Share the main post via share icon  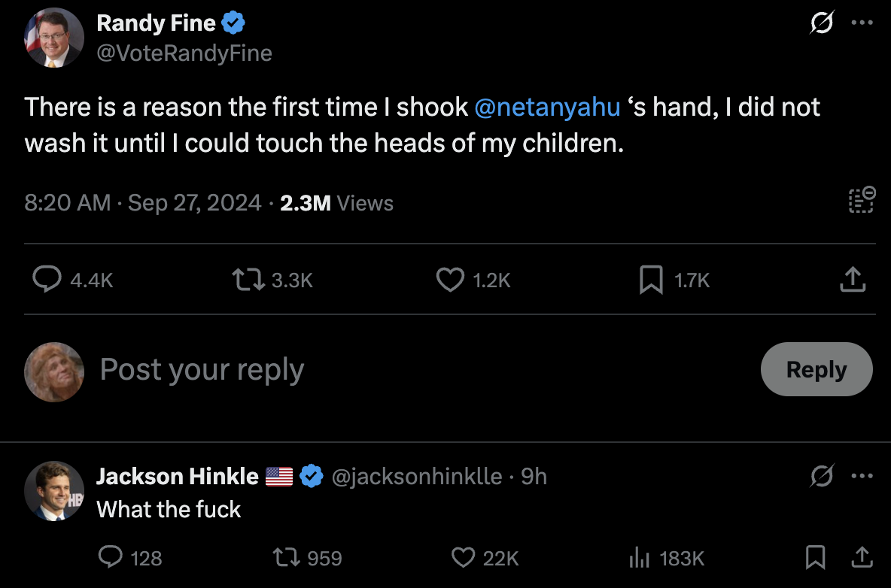click(852, 280)
